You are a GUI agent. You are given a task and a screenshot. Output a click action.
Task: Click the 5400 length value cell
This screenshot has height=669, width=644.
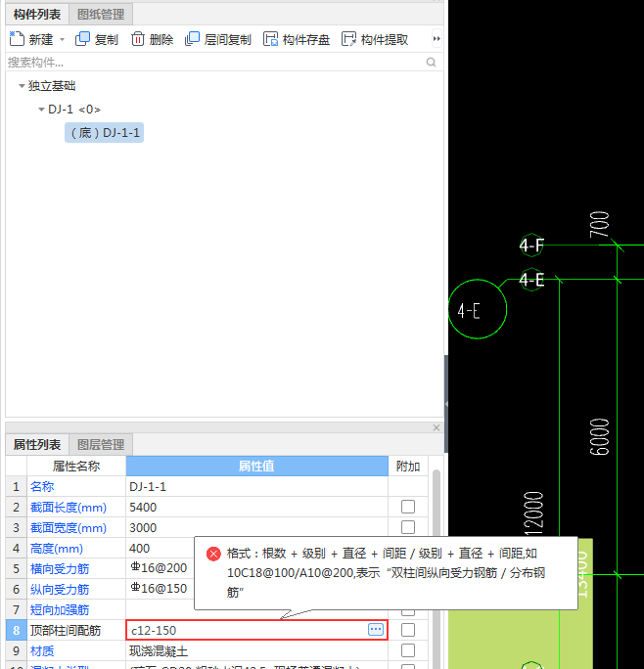256,507
